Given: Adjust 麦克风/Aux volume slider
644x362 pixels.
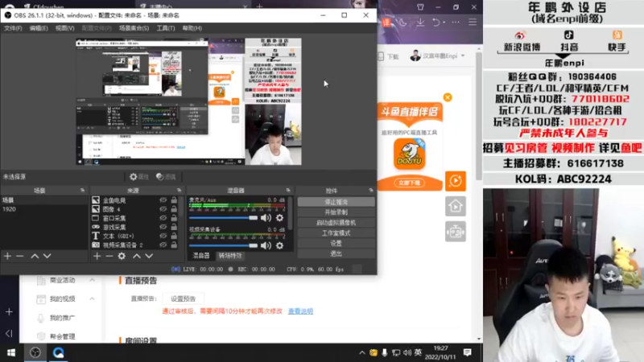Looking at the screenshot, I should [x=224, y=218].
